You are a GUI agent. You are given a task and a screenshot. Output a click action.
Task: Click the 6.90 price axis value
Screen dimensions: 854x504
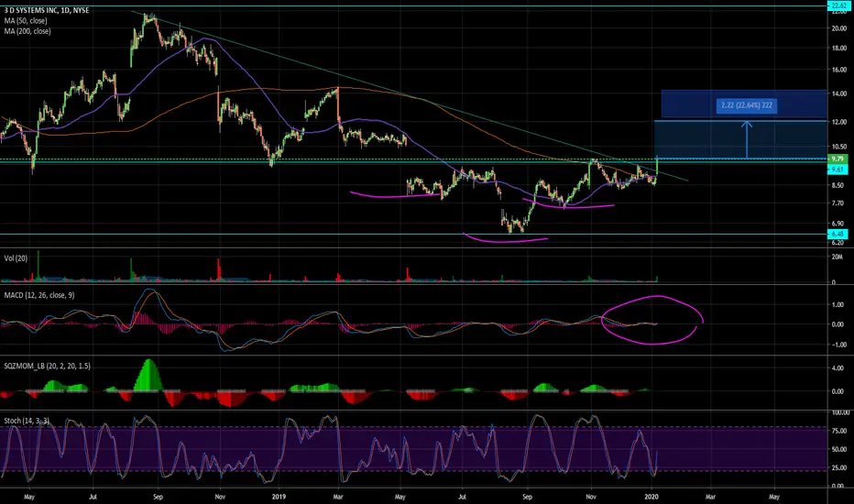[x=838, y=224]
